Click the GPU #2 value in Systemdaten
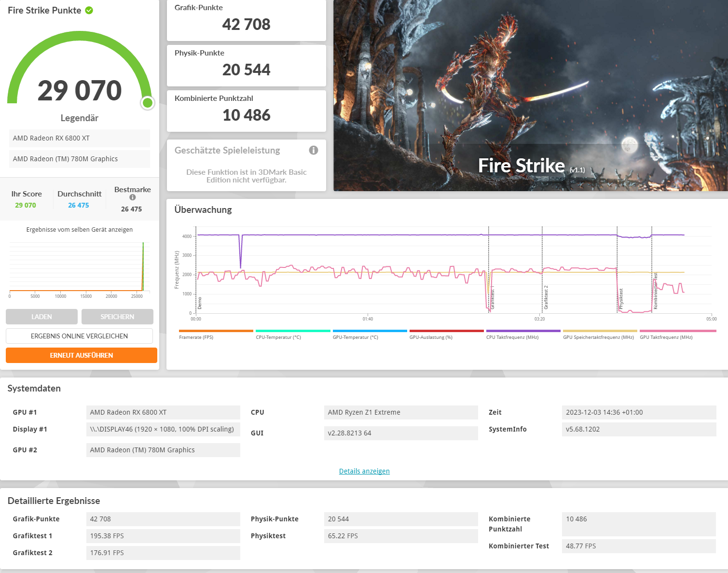Viewport: 728px width, 573px height. [163, 450]
